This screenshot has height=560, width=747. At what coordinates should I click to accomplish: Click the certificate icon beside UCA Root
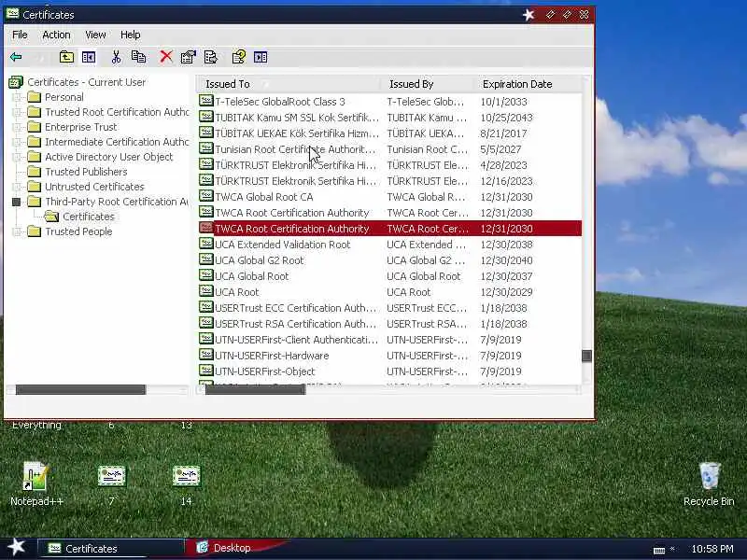coord(205,291)
